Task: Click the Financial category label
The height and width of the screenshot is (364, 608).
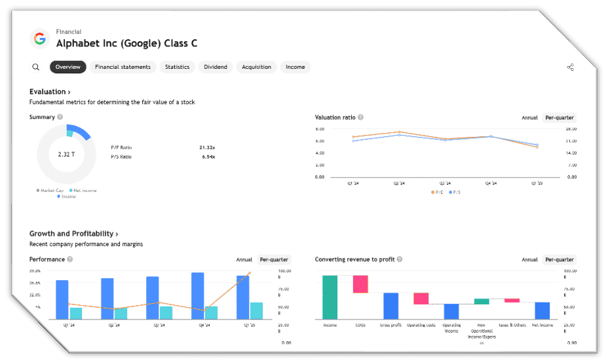Action: coord(69,32)
